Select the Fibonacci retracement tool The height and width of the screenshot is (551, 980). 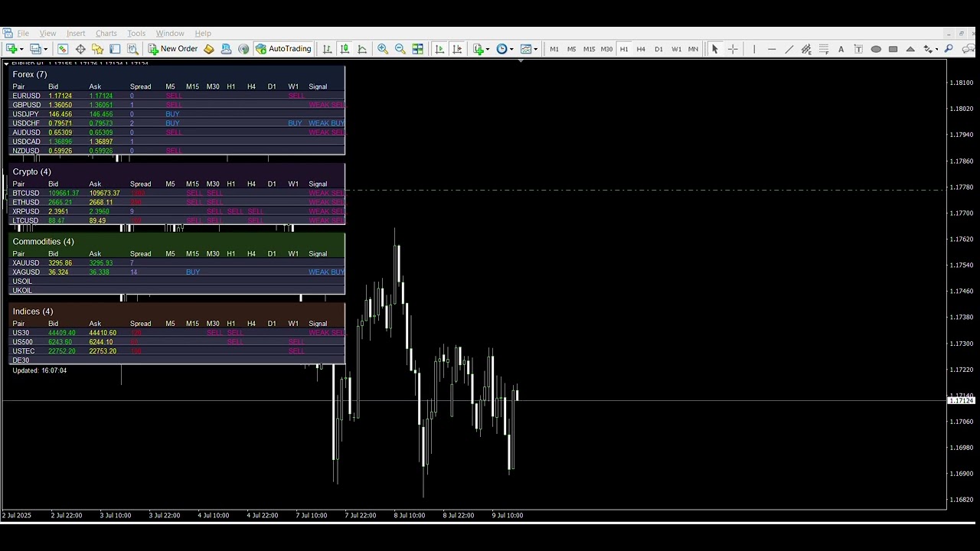(x=824, y=49)
